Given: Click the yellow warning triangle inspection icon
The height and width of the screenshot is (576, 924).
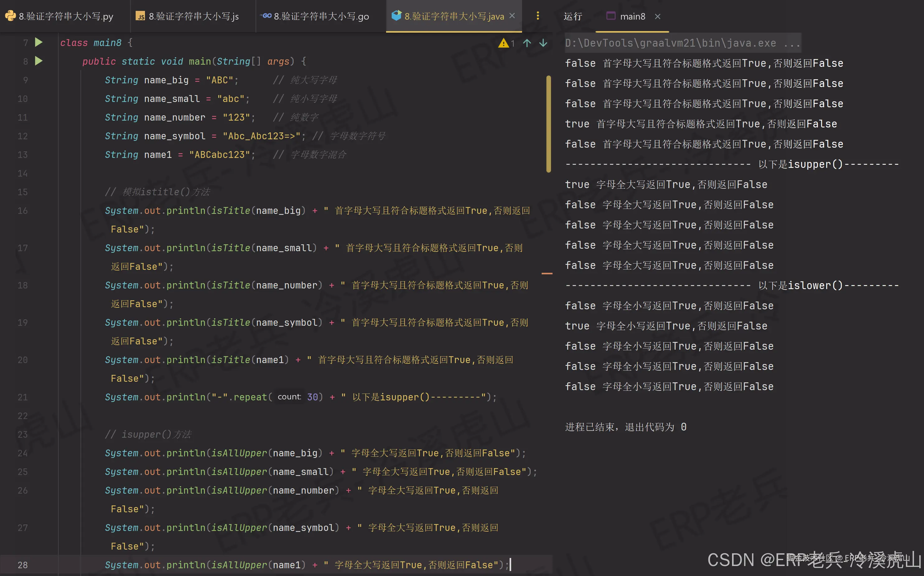Looking at the screenshot, I should pyautogui.click(x=503, y=43).
